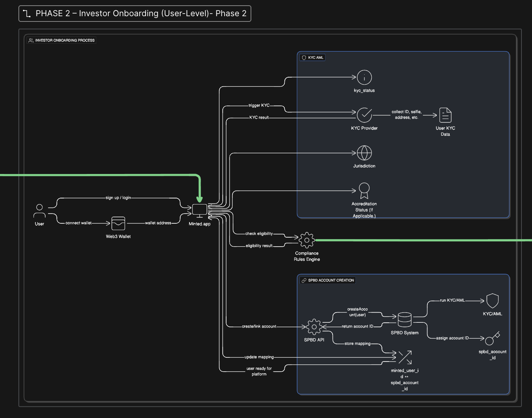Image resolution: width=532 pixels, height=418 pixels.
Task: Select the Minted.app monitor icon
Action: coord(200,211)
